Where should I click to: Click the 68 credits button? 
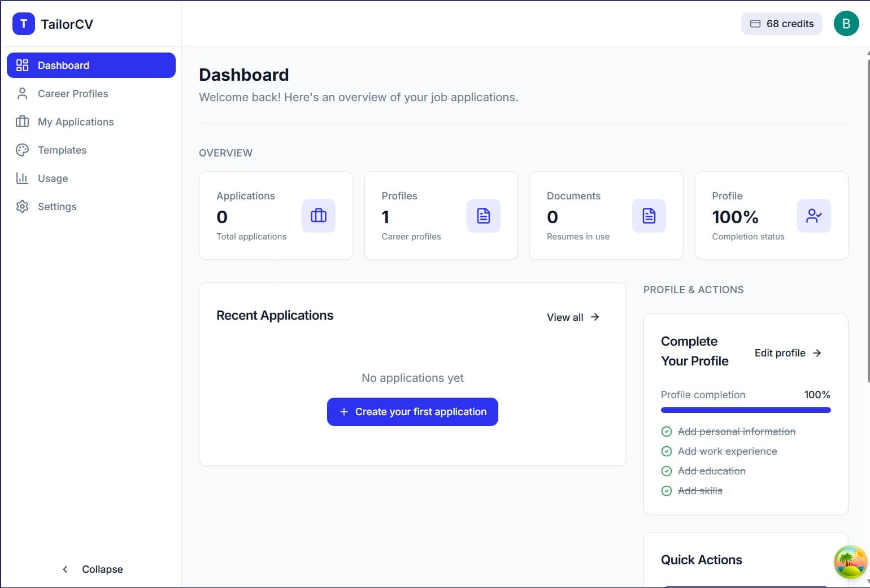tap(781, 24)
